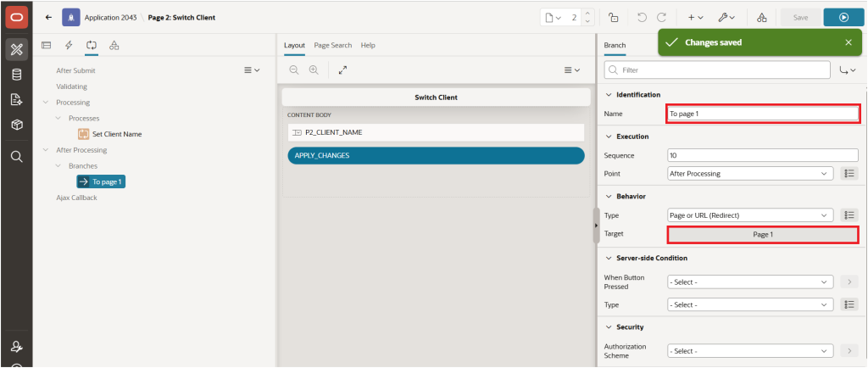Collapse the Execution section

[x=609, y=137]
